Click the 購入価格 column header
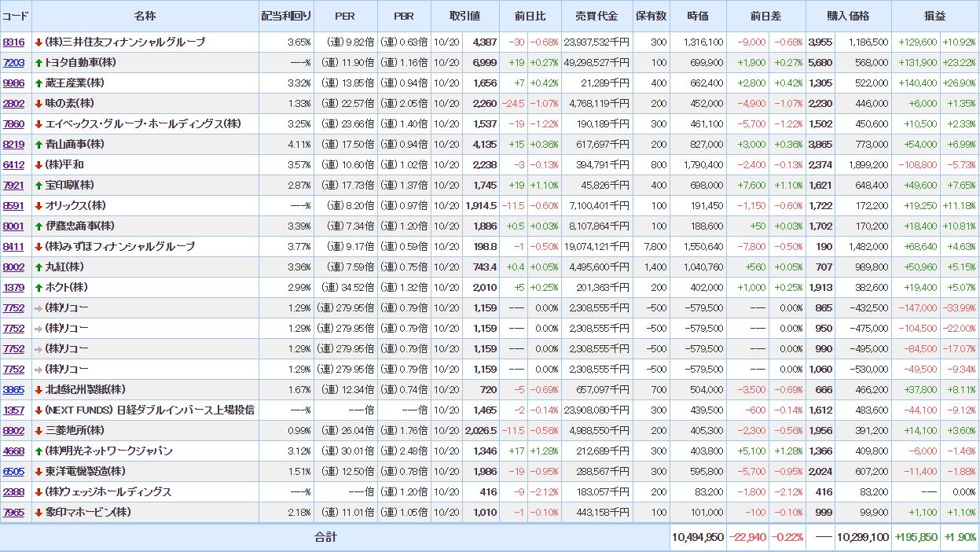The height and width of the screenshot is (552, 980). pos(848,16)
